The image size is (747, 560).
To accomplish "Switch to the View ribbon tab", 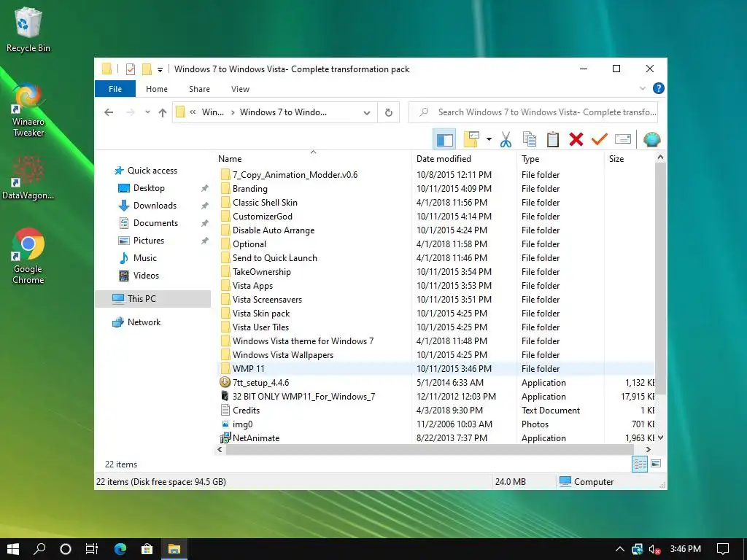I will coord(240,89).
